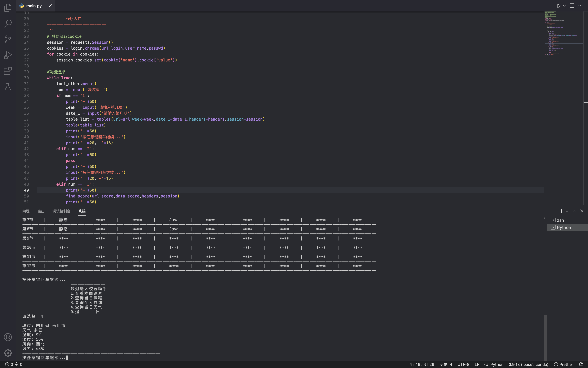Select the 终端 panel tab

(x=82, y=211)
